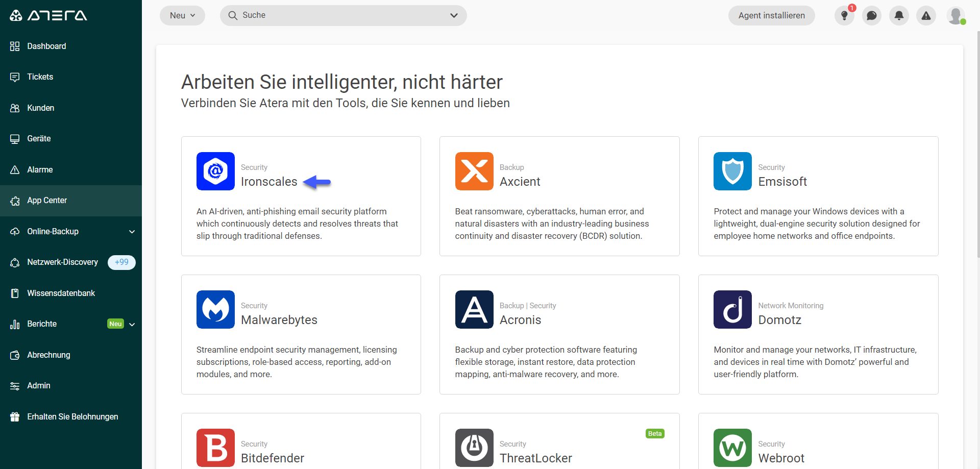Expand the search field dropdown arrow

(x=454, y=15)
